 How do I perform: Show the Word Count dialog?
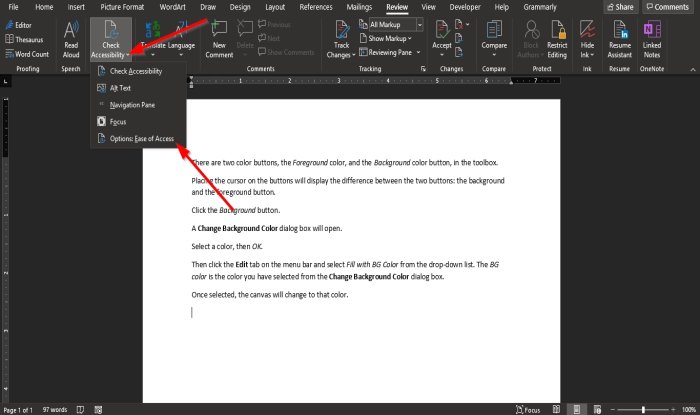point(27,54)
